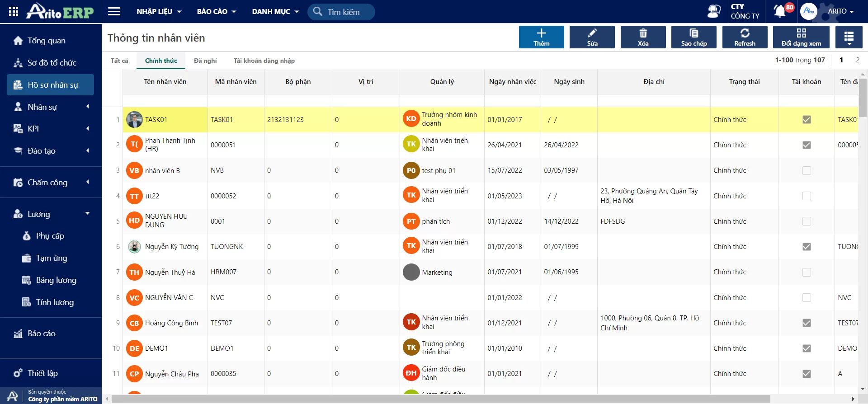The image size is (868, 404).
Task: Click the Xóa trash button
Action: tap(643, 37)
